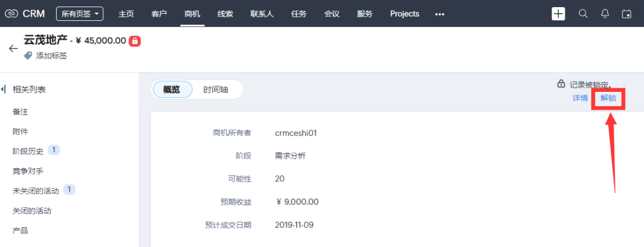Switch to the 时间轴 tab
644x247 pixels.
click(x=215, y=89)
